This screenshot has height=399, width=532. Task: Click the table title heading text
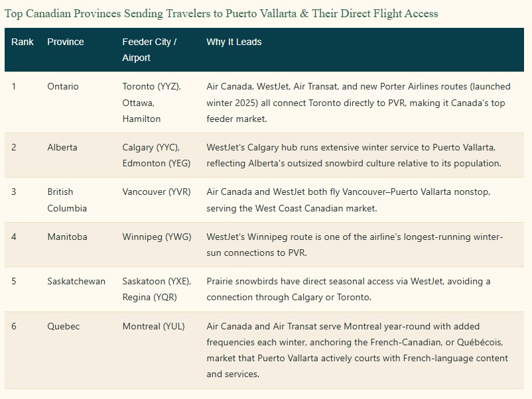click(221, 13)
